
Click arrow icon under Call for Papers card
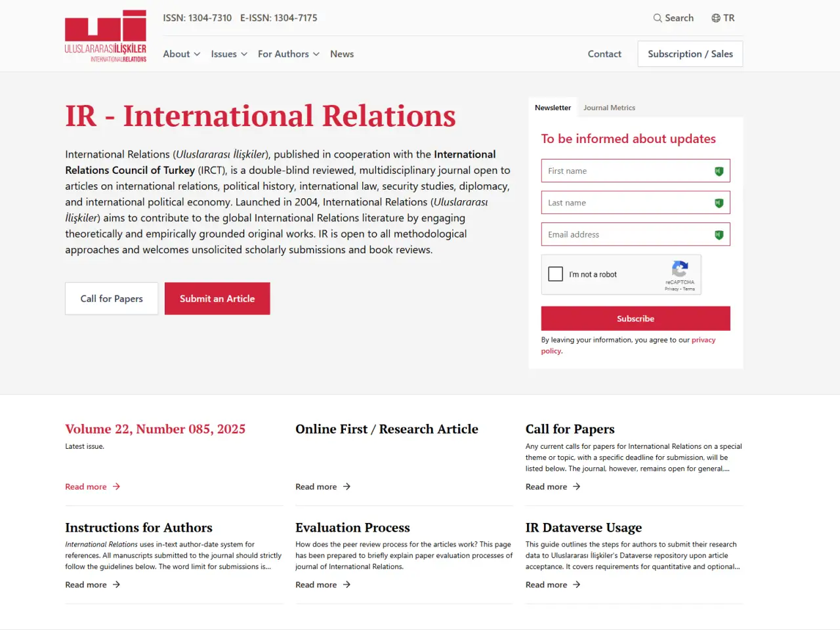pyautogui.click(x=576, y=487)
